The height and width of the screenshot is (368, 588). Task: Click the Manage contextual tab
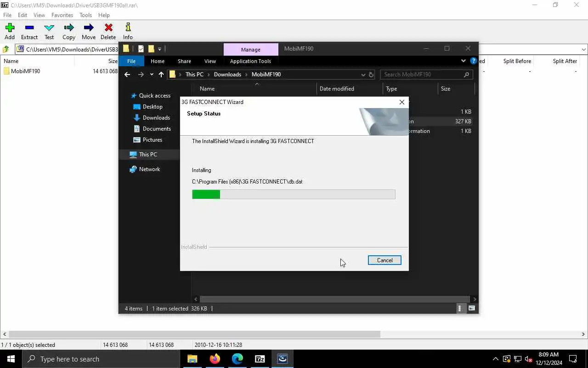251,49
